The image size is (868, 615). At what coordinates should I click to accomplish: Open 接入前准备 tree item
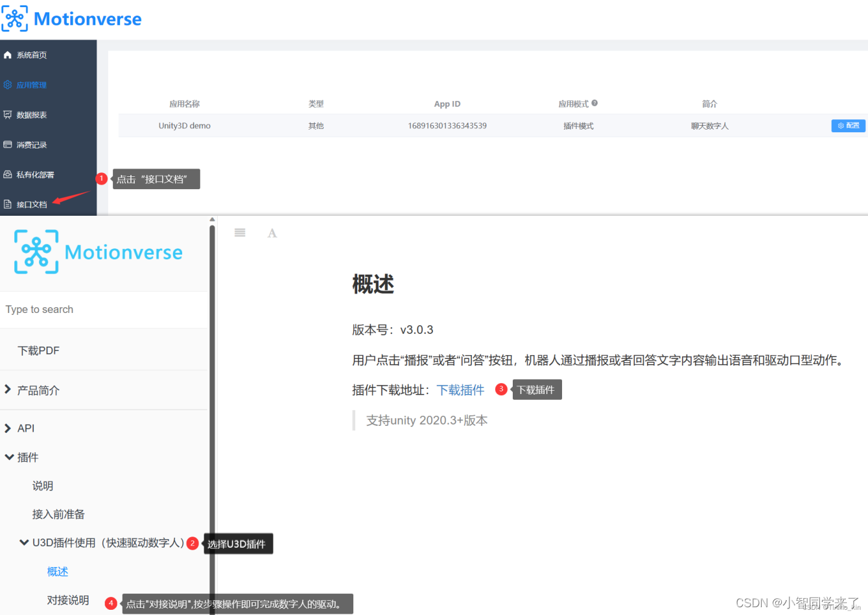58,515
